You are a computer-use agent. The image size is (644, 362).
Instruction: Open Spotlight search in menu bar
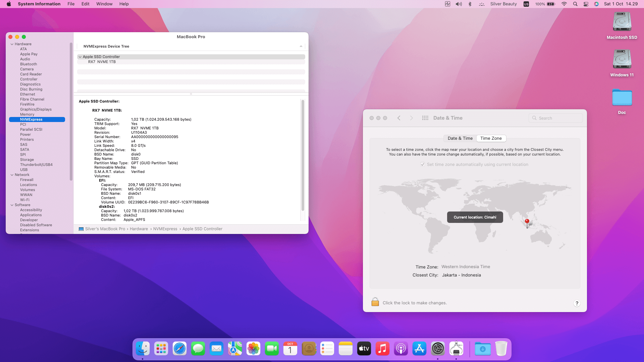tap(575, 4)
